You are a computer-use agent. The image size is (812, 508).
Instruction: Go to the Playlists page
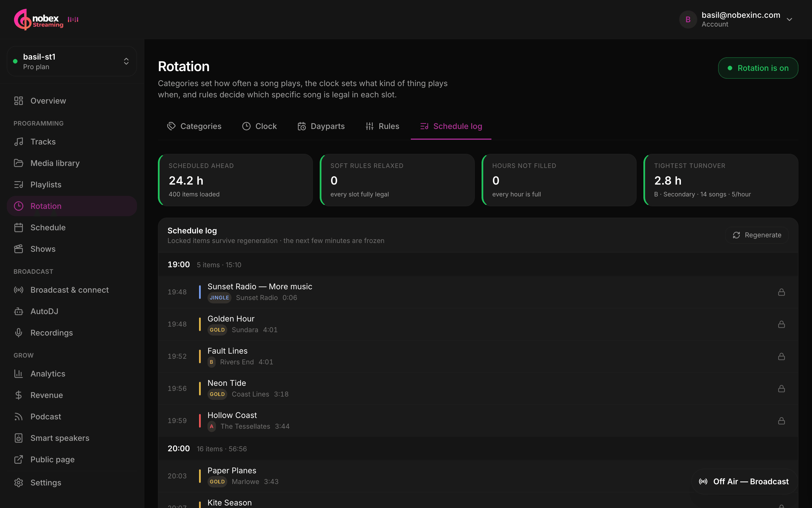[x=72, y=185]
